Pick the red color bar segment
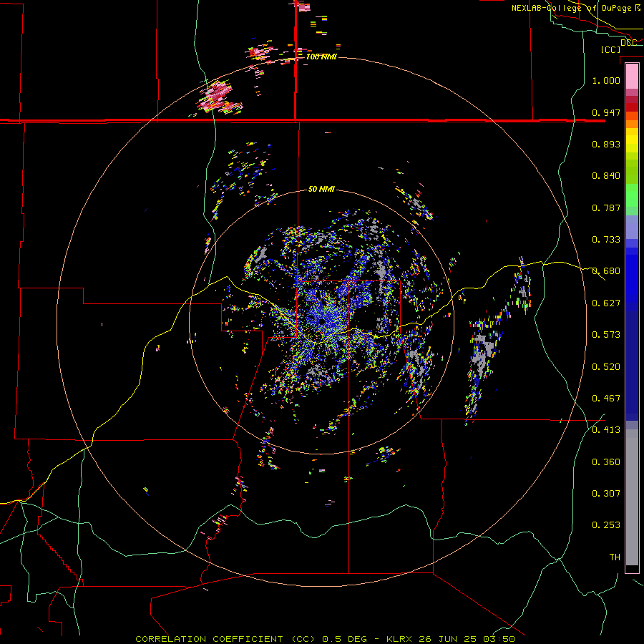644x644 pixels. coord(632,107)
